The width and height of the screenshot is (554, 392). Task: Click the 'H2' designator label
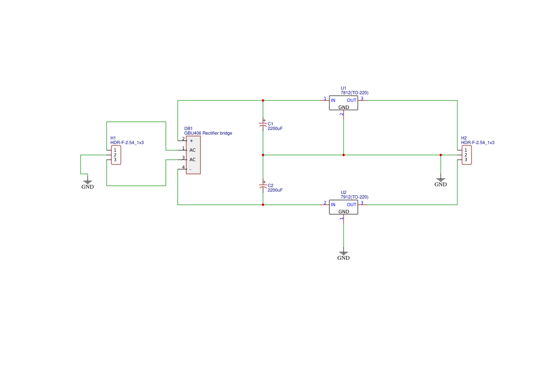[x=464, y=138]
